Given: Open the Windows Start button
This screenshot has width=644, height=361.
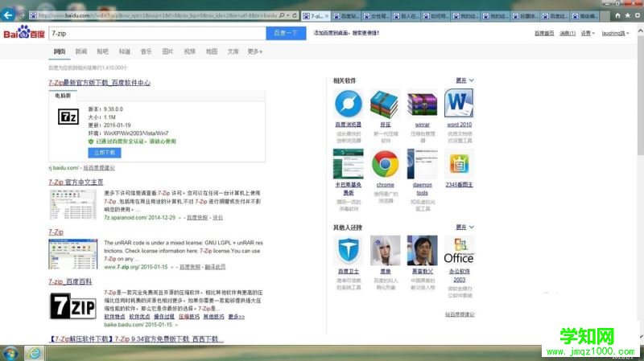Looking at the screenshot, I should [10, 353].
